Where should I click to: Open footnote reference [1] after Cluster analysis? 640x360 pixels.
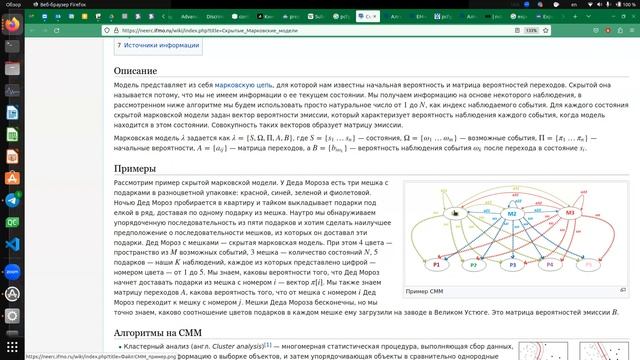[268, 344]
